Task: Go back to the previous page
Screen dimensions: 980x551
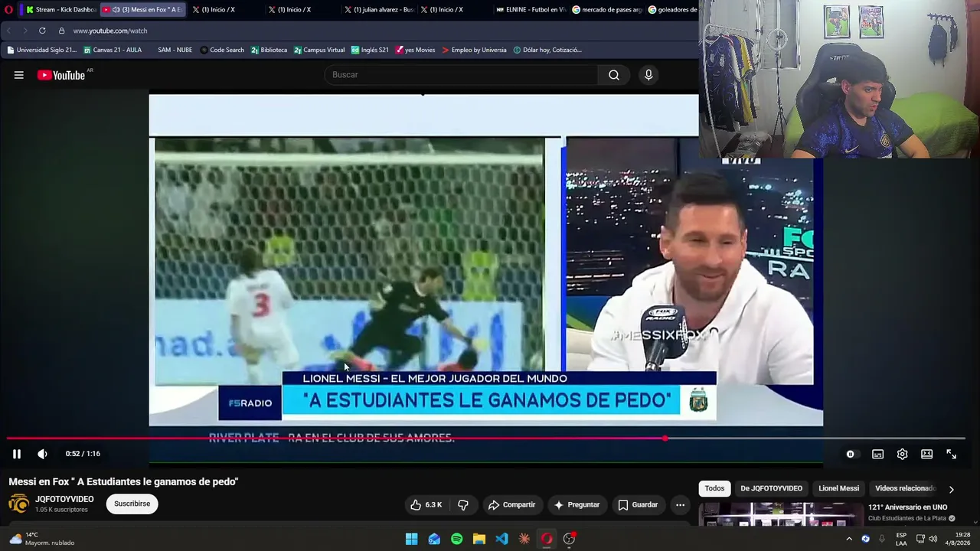Action: click(x=9, y=31)
